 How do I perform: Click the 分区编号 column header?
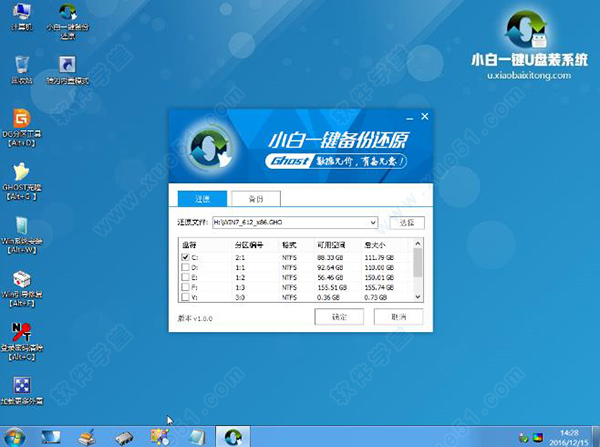coord(249,245)
